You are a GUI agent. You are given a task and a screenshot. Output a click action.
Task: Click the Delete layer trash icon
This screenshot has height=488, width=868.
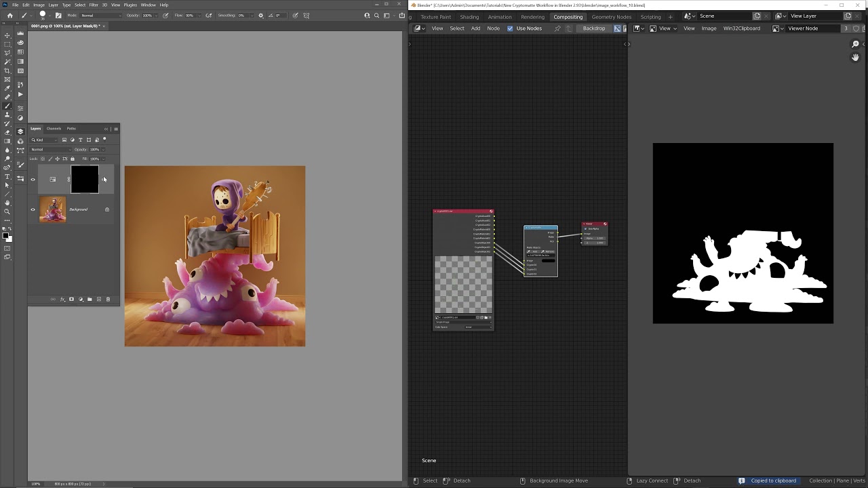[x=108, y=299]
